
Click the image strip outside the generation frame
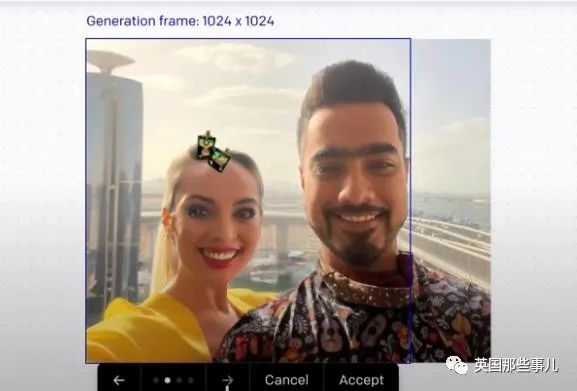[451, 200]
